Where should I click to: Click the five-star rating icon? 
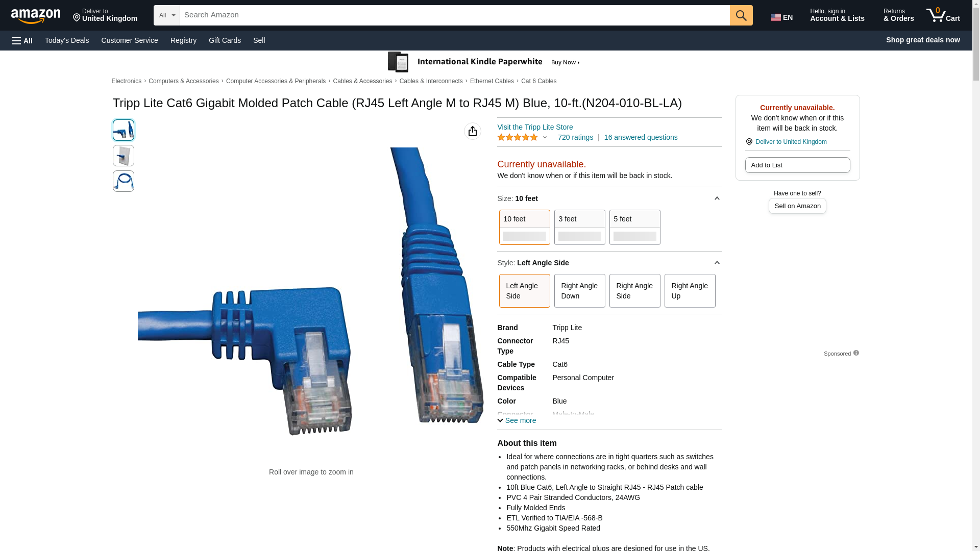click(518, 137)
